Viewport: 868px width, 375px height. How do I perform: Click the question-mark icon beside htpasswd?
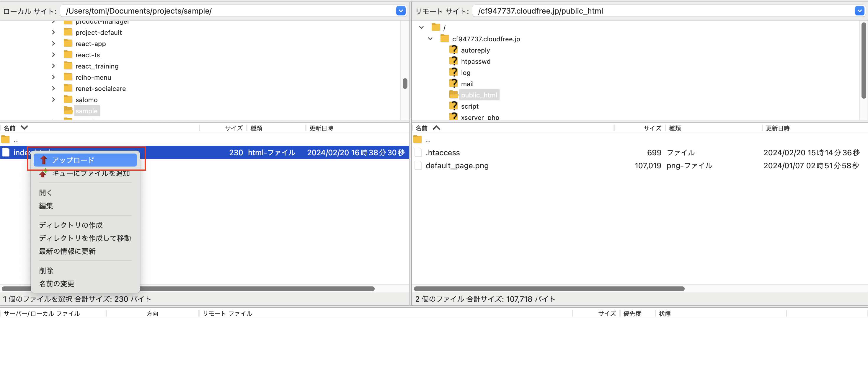coord(453,61)
